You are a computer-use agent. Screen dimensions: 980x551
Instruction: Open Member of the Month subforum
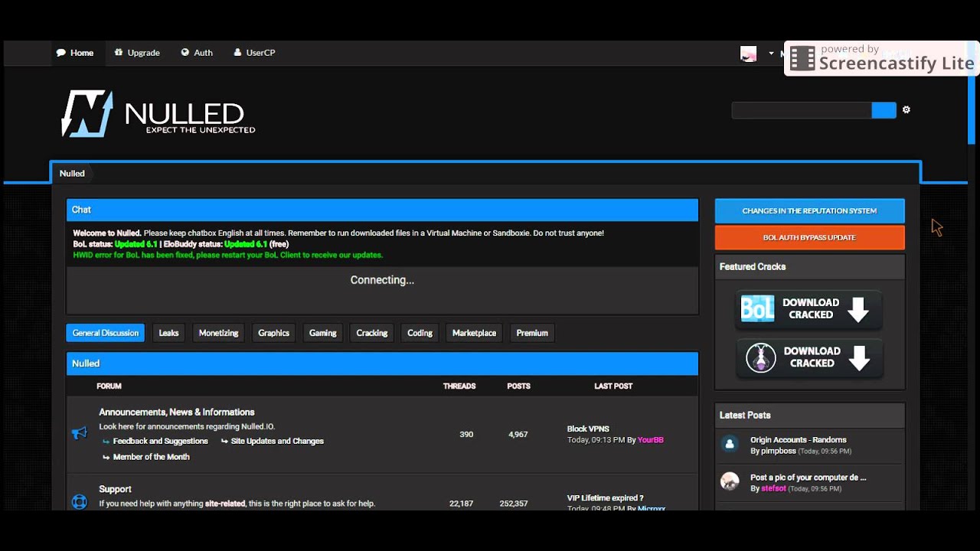point(151,457)
